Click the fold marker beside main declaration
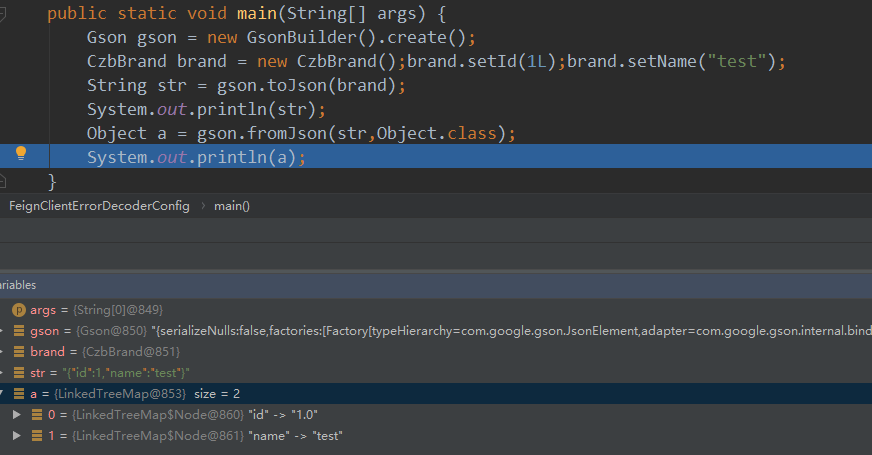Screen dimensions: 872x455 (x=2, y=14)
